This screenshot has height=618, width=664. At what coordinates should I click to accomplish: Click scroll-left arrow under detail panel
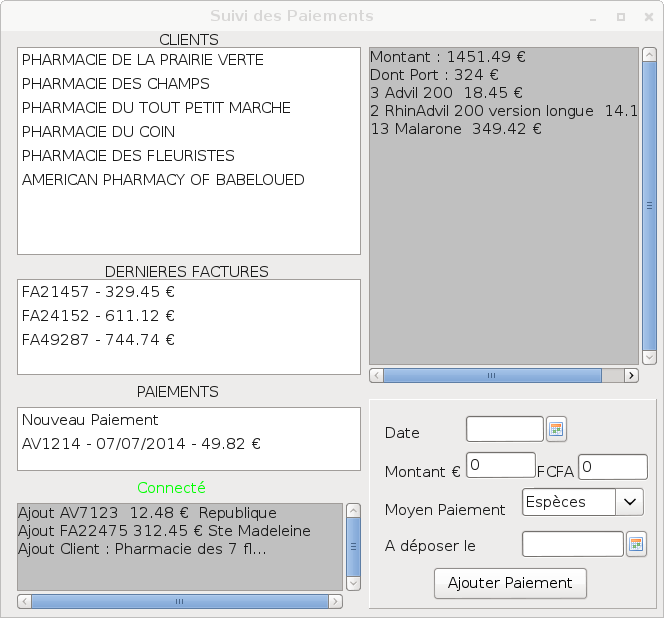point(376,376)
